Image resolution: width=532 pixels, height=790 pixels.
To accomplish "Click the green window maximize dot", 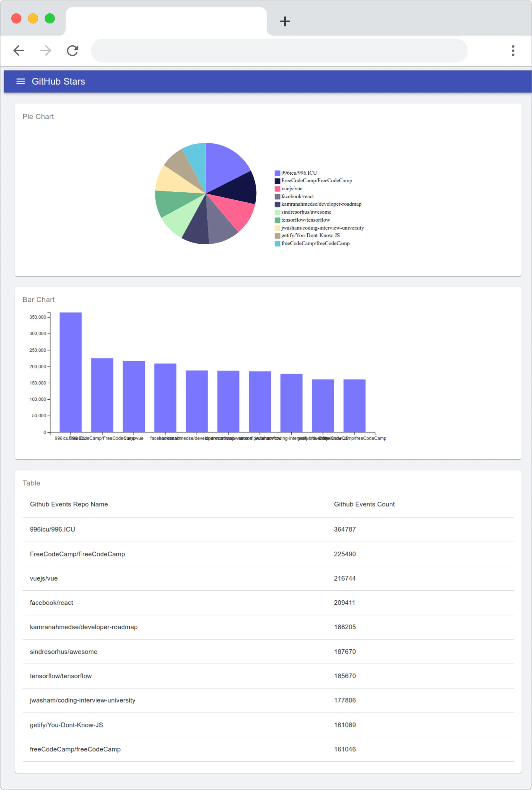I will coord(50,18).
